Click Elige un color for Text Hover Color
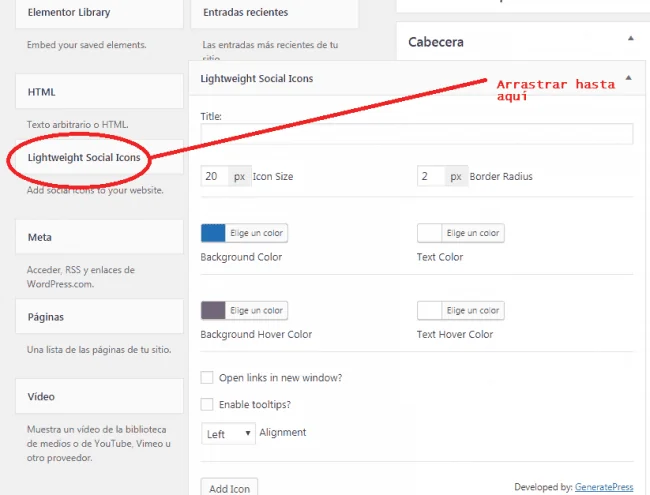The width and height of the screenshot is (650, 495). [x=473, y=311]
